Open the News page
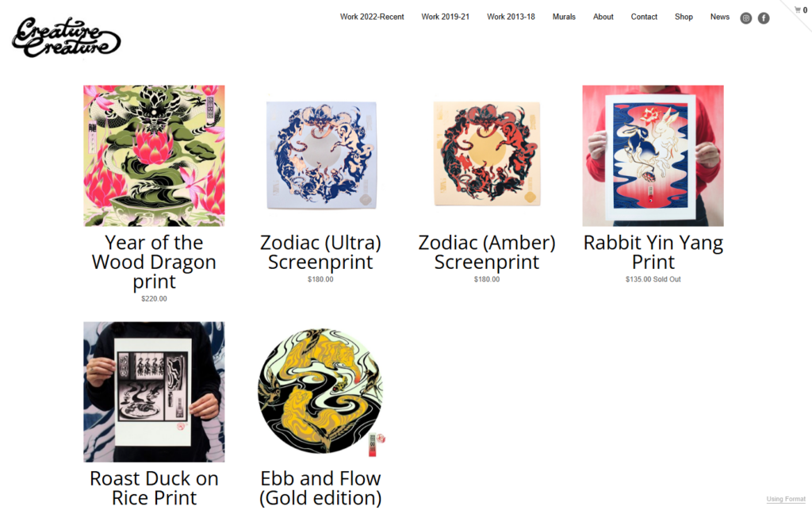 (x=720, y=17)
